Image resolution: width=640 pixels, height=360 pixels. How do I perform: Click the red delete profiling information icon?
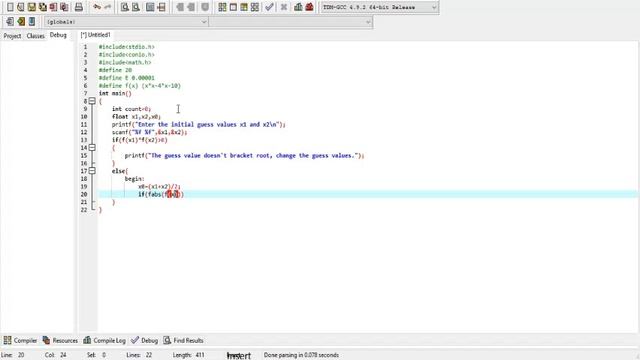coord(309,7)
